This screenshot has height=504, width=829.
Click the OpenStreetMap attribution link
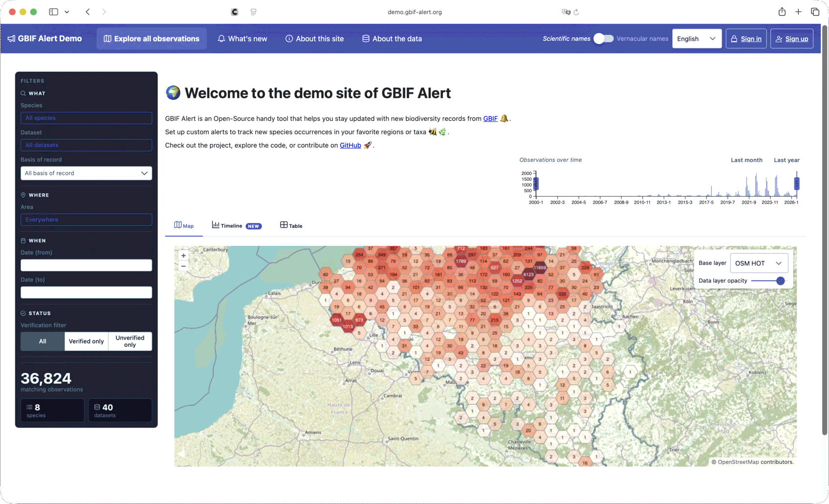[738, 462]
